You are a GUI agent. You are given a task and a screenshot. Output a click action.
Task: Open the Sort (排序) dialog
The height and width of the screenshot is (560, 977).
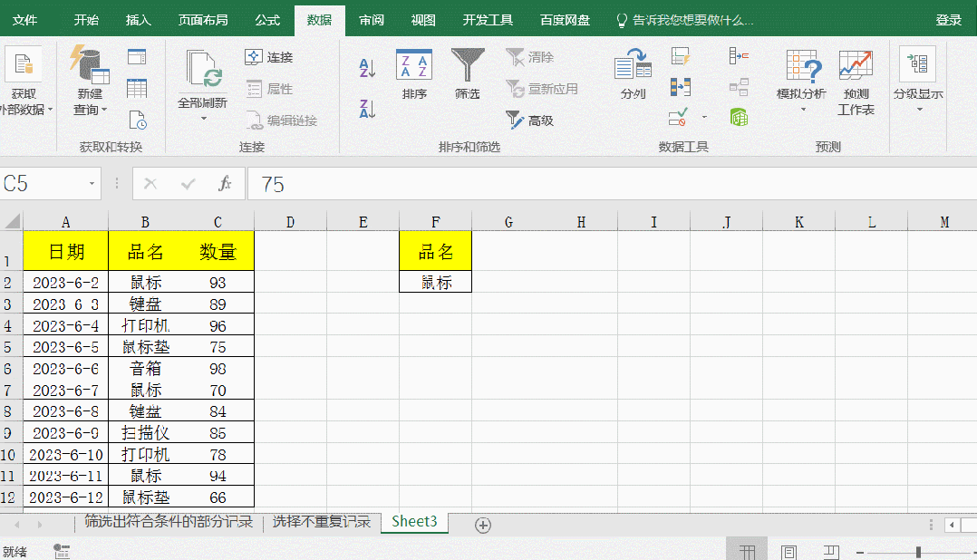click(x=413, y=74)
